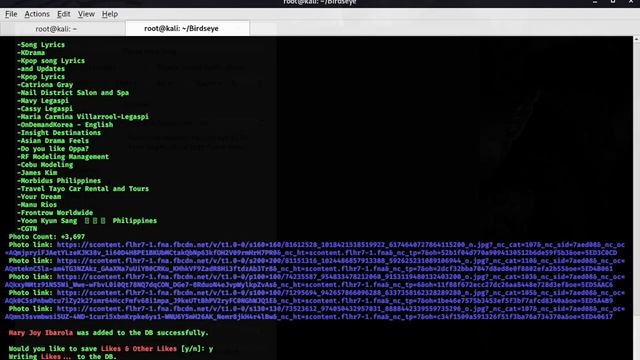
Task: Open the Help menu
Action: coord(110,14)
